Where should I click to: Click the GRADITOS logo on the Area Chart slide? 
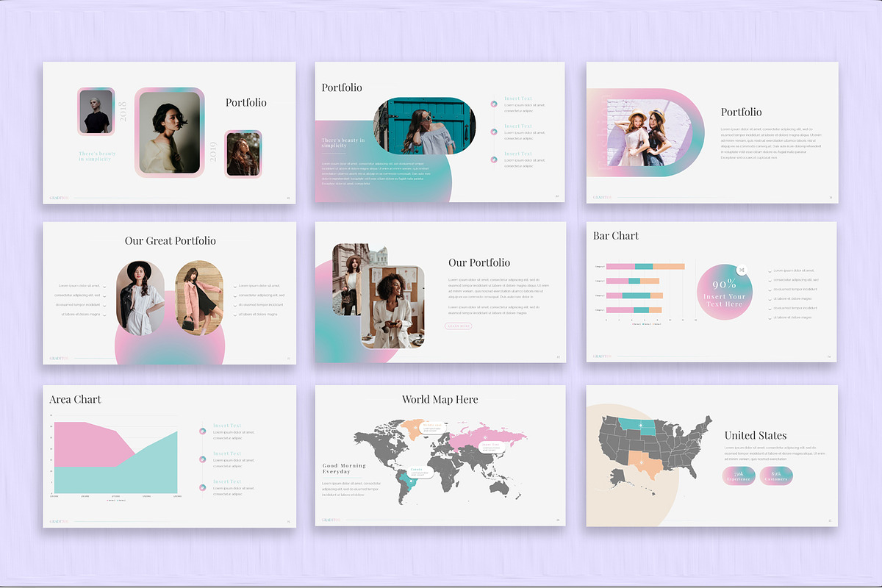point(57,520)
